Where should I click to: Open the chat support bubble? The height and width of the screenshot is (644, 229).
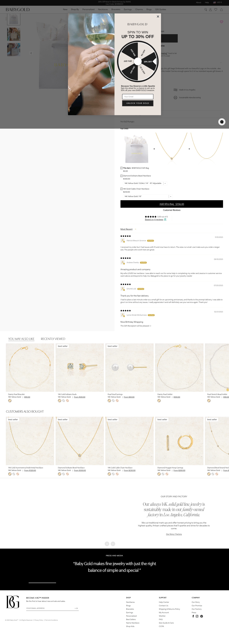coord(222,122)
